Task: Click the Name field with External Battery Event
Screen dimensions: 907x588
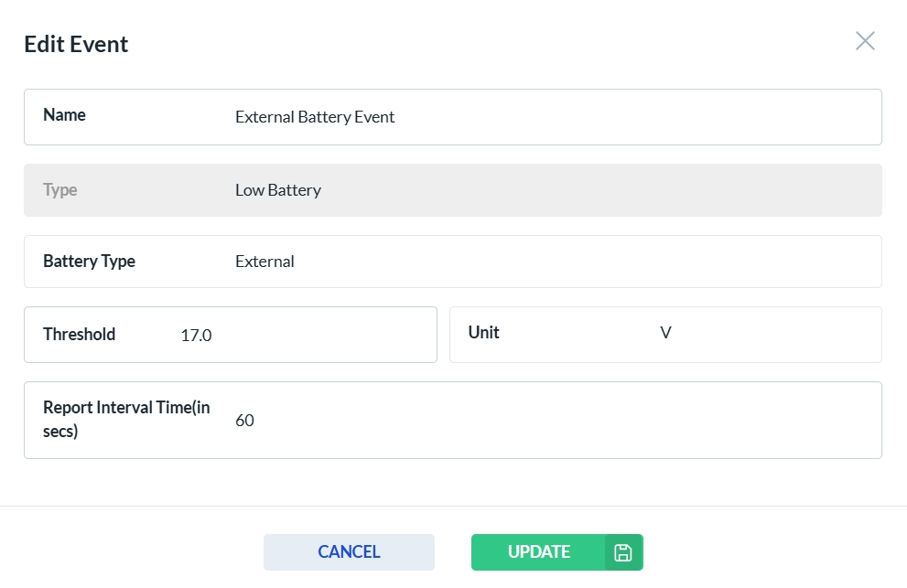Action: click(549, 117)
